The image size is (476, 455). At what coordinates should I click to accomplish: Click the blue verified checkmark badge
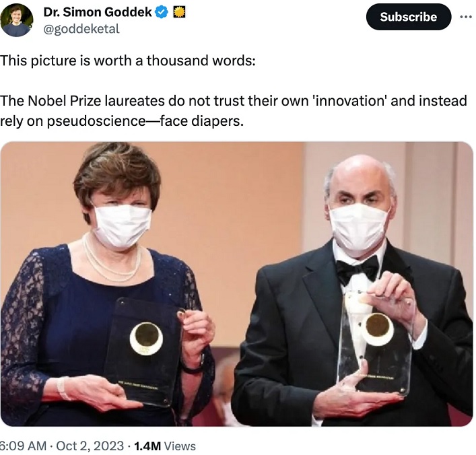(x=162, y=12)
